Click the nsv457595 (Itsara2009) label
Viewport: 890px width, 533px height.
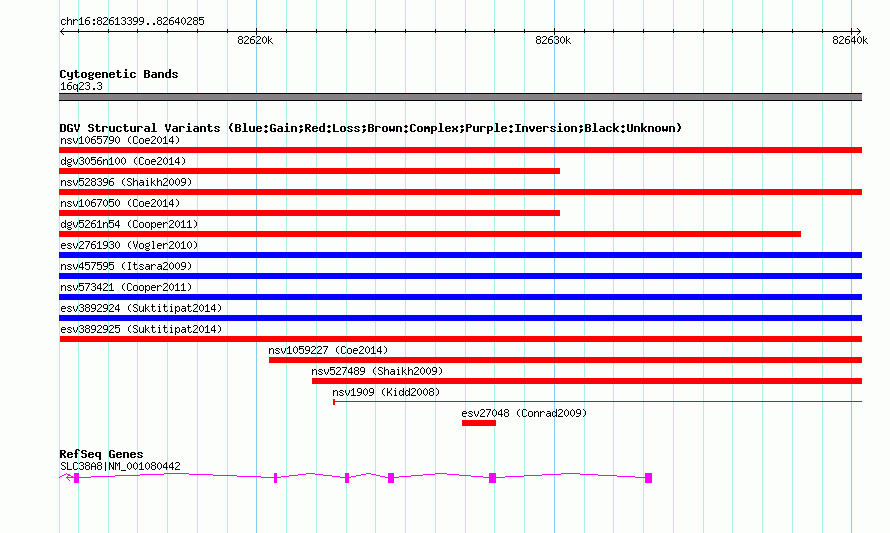(x=126, y=266)
